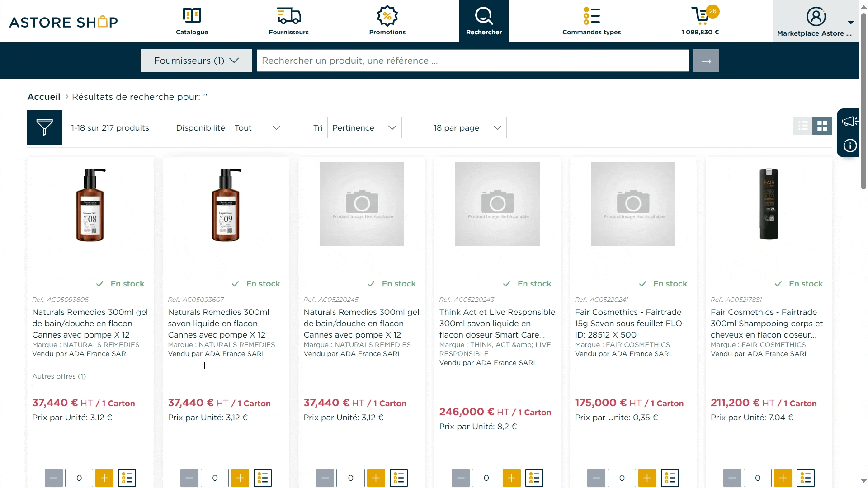Add AC05220245 to a commande type list

(x=399, y=478)
